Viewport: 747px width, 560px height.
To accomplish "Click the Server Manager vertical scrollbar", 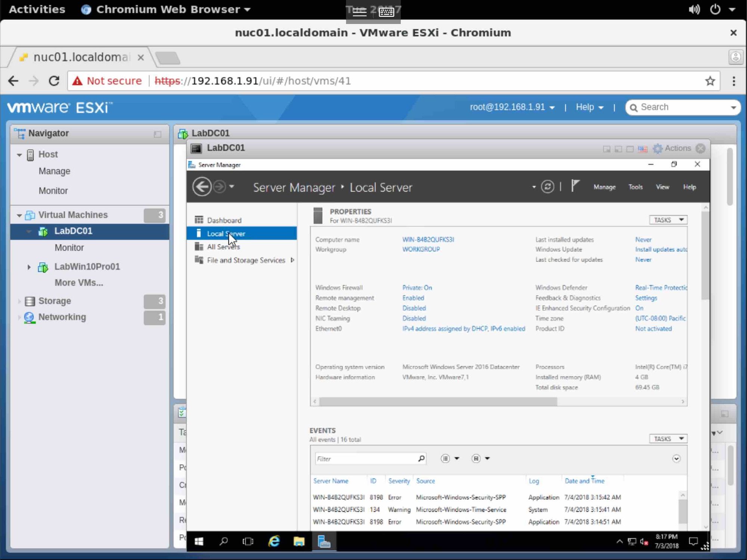I will (x=705, y=256).
